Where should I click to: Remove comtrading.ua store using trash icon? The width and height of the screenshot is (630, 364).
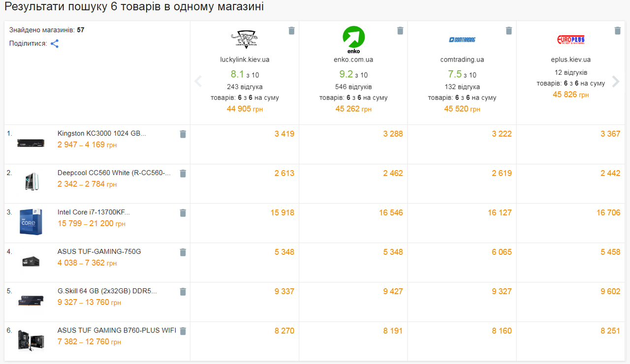pos(509,31)
